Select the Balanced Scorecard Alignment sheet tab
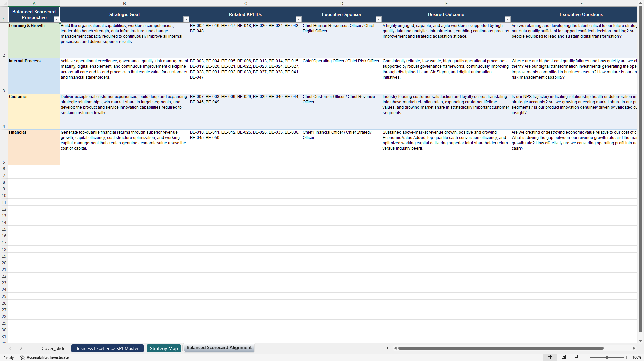The width and height of the screenshot is (644, 361). (x=219, y=348)
